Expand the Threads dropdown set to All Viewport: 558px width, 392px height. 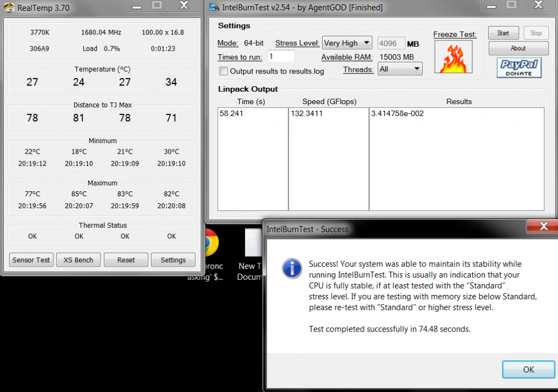click(x=400, y=69)
